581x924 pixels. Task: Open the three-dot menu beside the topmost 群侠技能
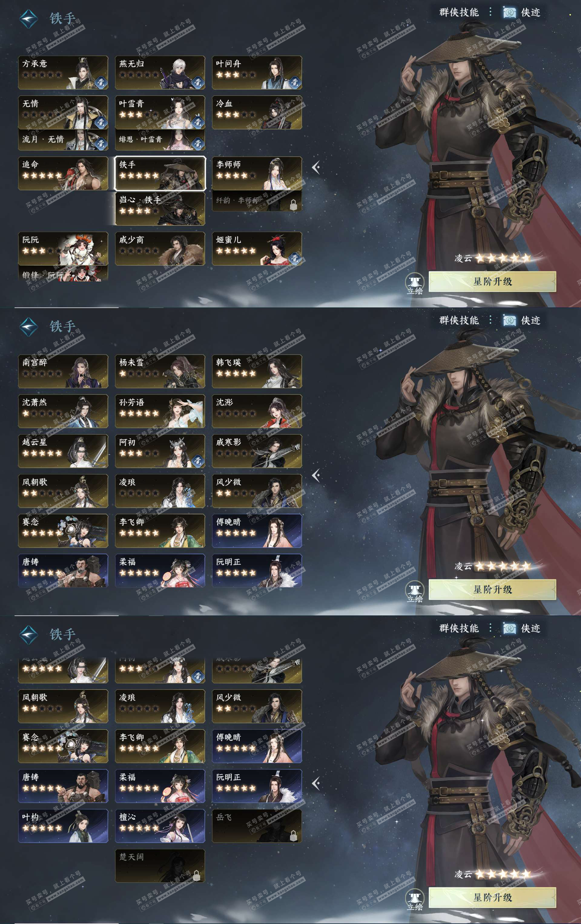pos(490,12)
